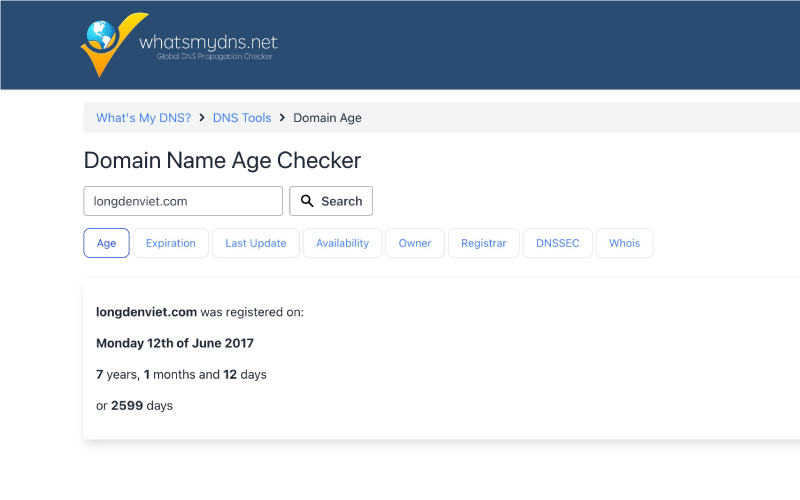This screenshot has width=800, height=500.
Task: Click the globe checkmark logo icon
Action: click(110, 44)
